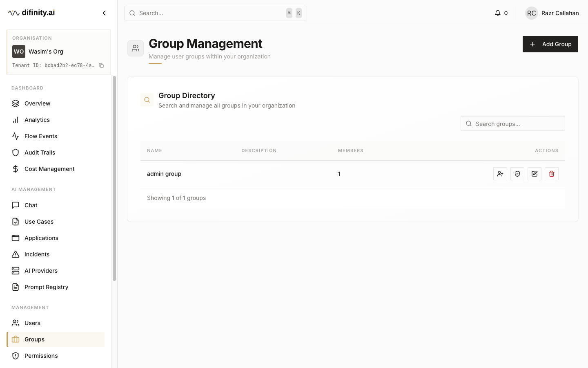Click the NAME column header

click(x=154, y=150)
